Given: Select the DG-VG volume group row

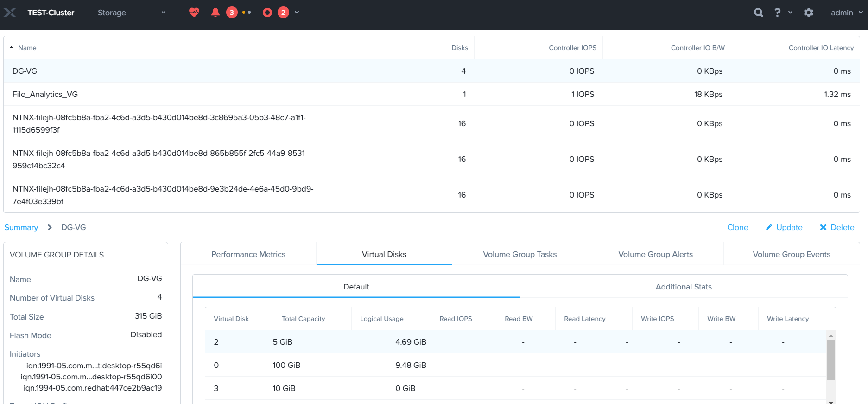Looking at the screenshot, I should pyautogui.click(x=431, y=71).
